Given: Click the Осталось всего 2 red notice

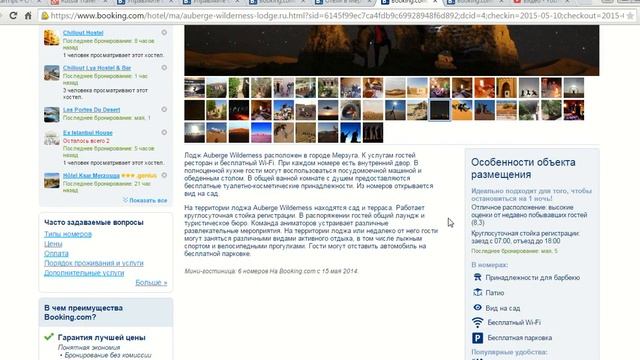Looking at the screenshot, I should point(86,141).
